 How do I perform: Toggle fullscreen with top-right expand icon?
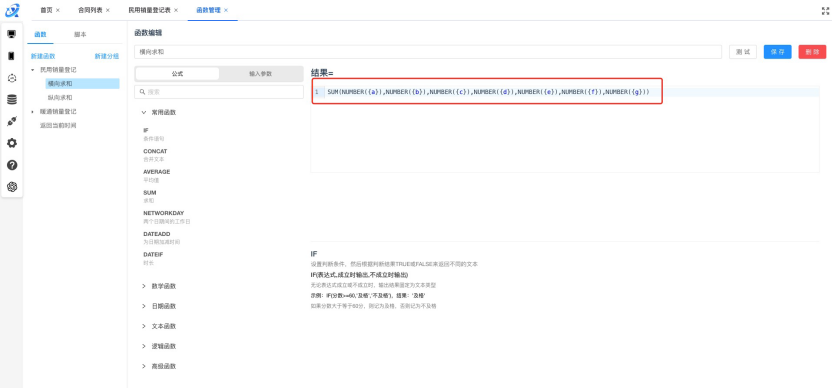click(x=825, y=11)
